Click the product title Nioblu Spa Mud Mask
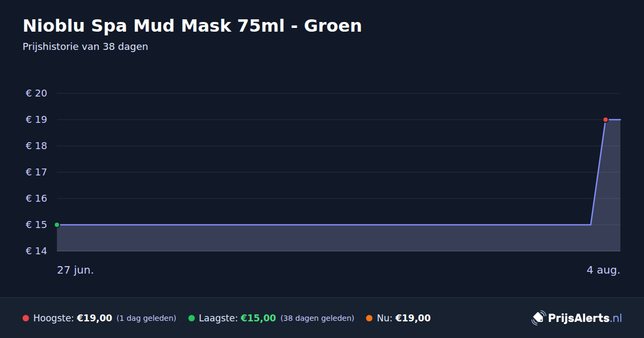644x338 pixels. [192, 26]
